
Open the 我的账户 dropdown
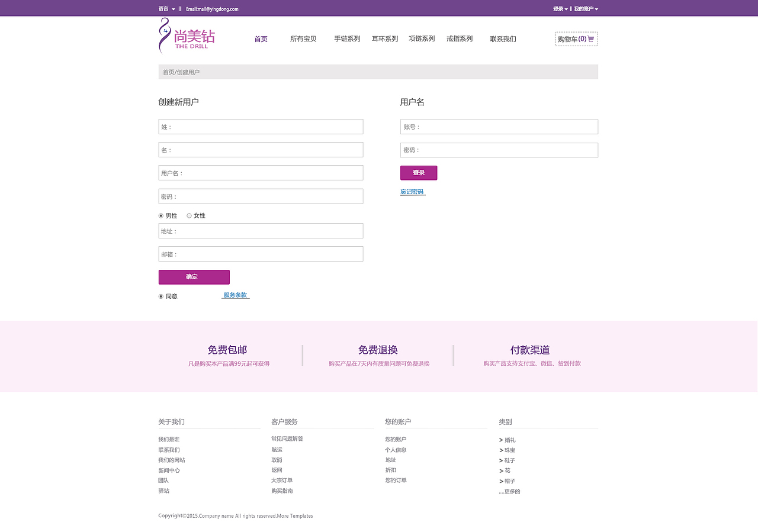pyautogui.click(x=585, y=9)
